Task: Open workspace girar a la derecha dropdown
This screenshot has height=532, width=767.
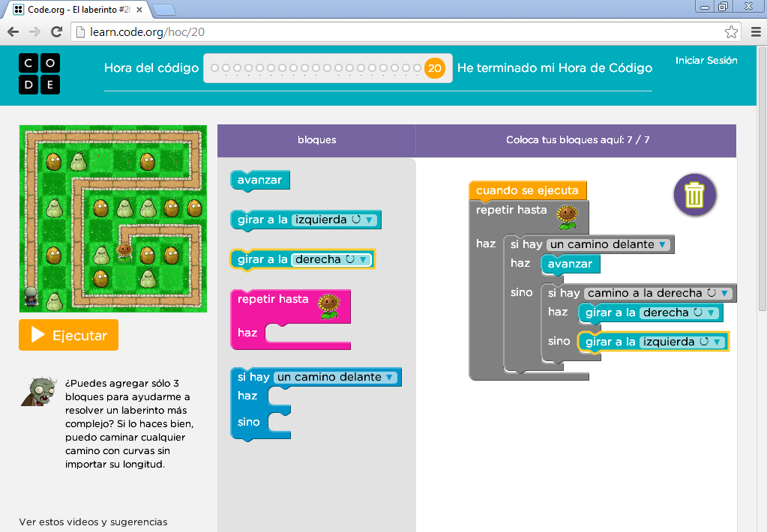Action: coord(712,313)
